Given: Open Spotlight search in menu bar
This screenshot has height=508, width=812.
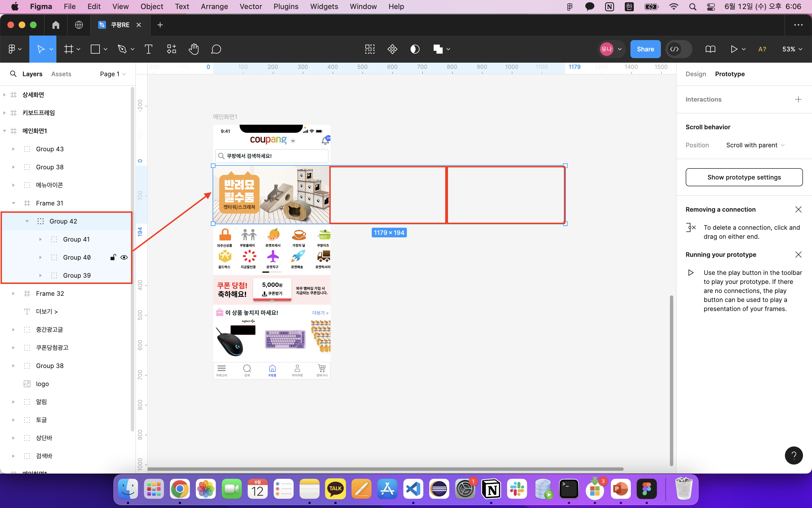Looking at the screenshot, I should 692,7.
